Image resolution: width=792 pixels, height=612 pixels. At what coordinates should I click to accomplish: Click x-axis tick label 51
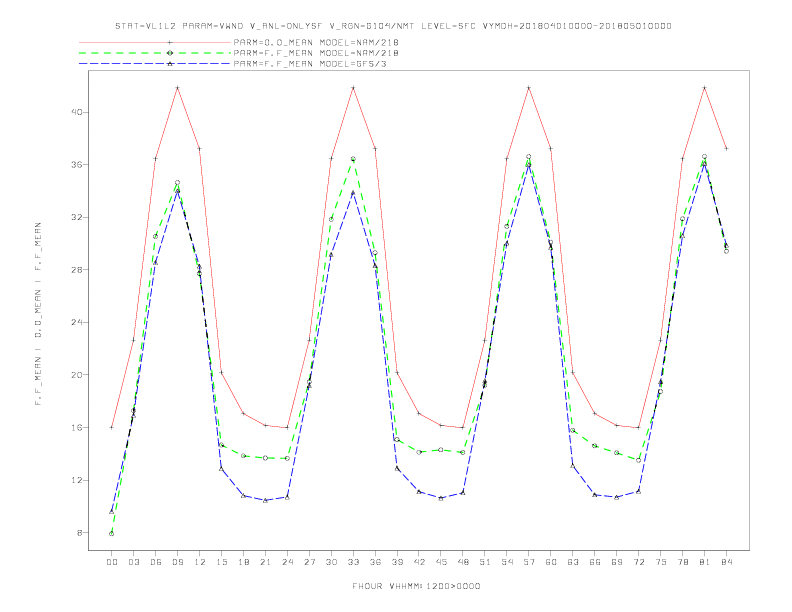[485, 562]
